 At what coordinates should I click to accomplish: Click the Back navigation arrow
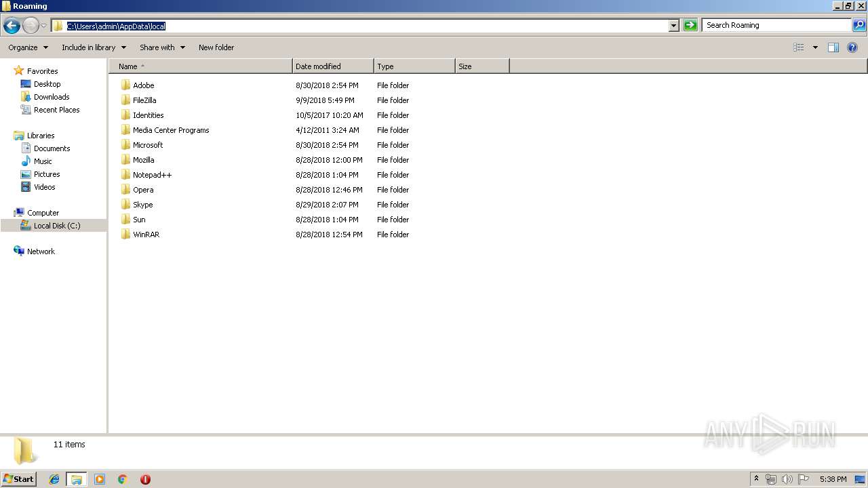point(12,26)
